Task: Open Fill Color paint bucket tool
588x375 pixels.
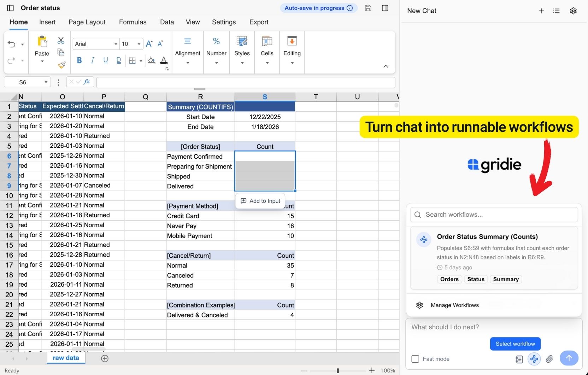Action: tap(151, 60)
